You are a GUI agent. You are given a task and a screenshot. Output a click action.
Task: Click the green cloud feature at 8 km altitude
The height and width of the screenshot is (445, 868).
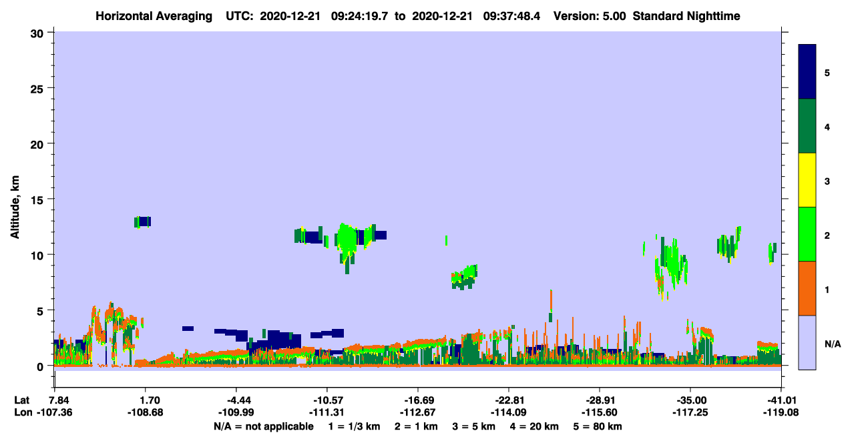point(464,277)
